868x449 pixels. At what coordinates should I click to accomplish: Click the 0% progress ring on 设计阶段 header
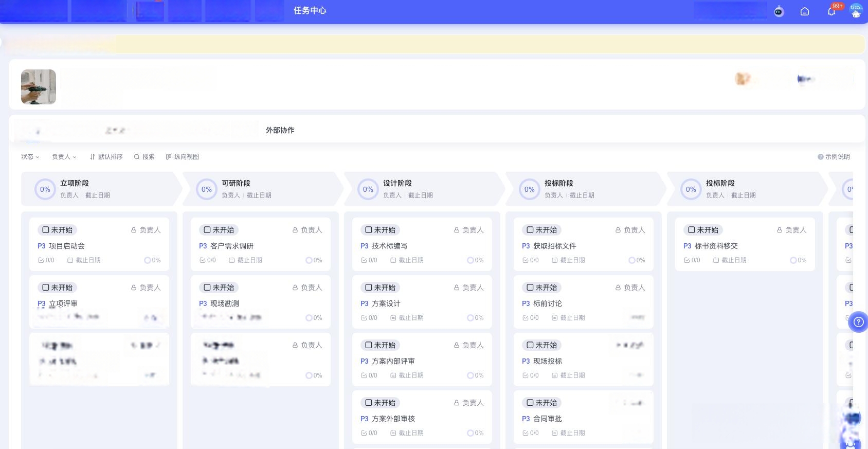(x=368, y=189)
